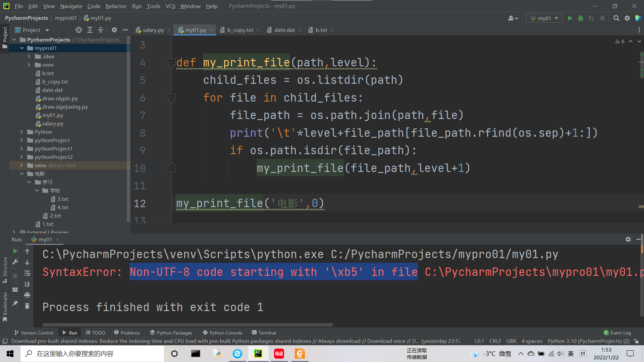Expand the .idea folder
Viewport: 644px width, 362px height.
pyautogui.click(x=29, y=56)
